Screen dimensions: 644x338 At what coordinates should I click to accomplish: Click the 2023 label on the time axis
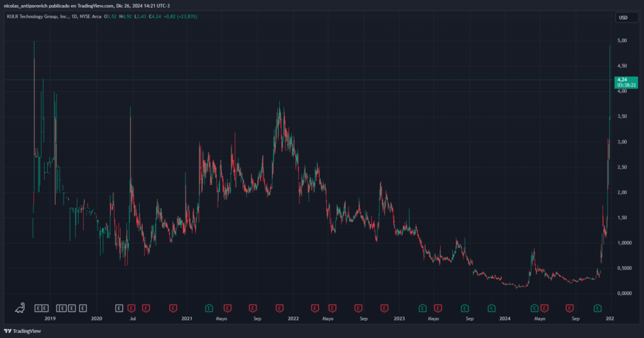(399, 319)
